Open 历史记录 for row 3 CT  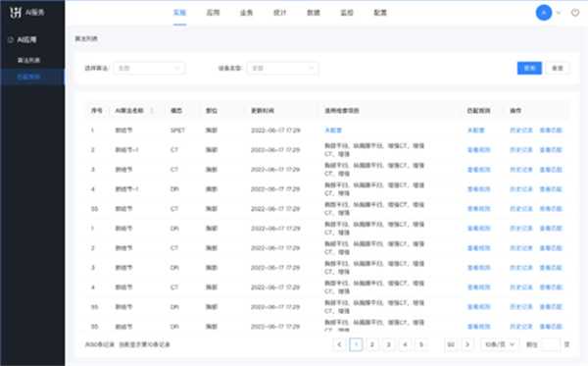pos(521,170)
